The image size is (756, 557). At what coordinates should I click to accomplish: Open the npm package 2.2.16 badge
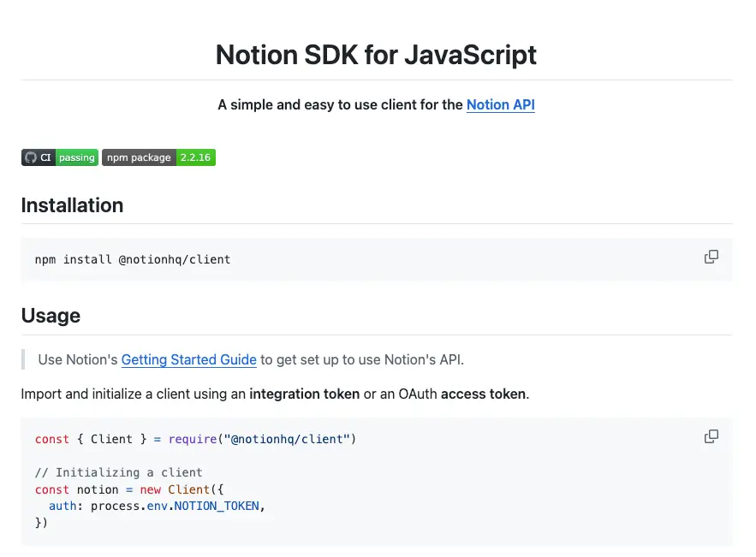(158, 157)
